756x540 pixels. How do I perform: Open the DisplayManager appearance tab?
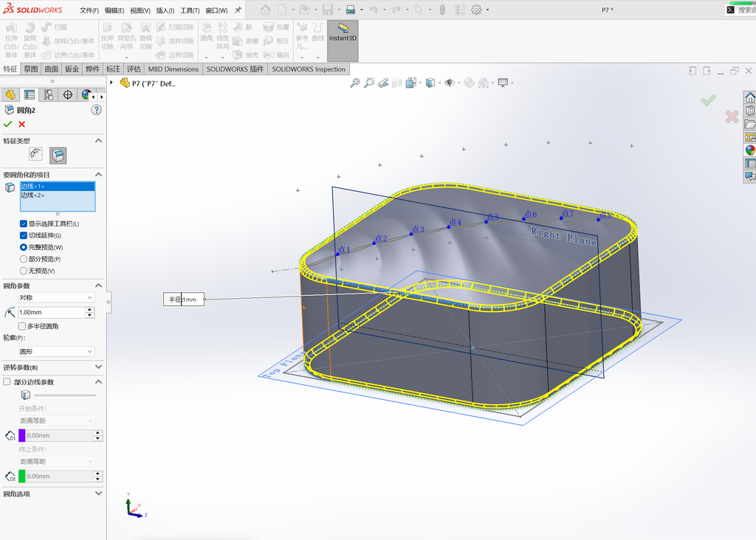pos(86,95)
